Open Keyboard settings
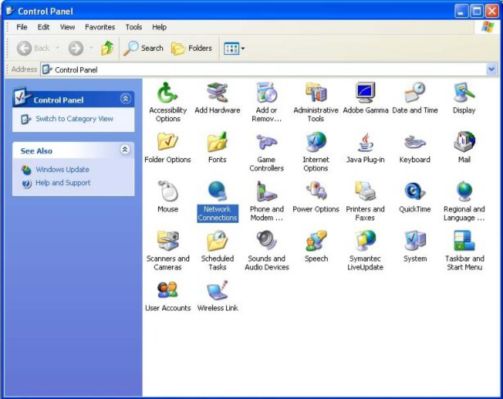Viewport: 503px width, 399px height. [x=415, y=147]
